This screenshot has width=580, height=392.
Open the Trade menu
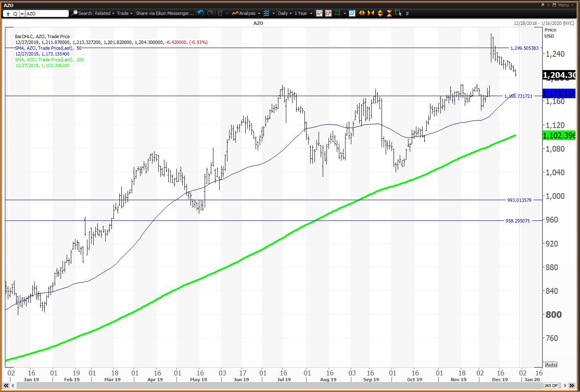coord(125,13)
